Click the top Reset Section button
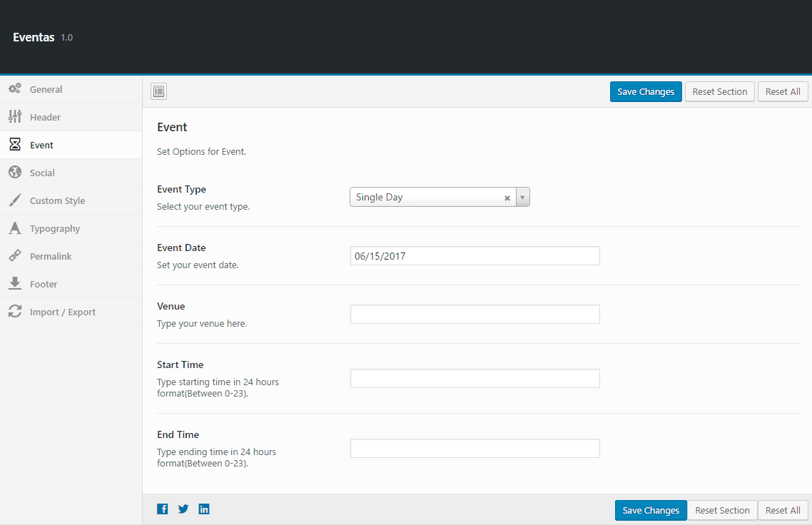 click(x=719, y=91)
